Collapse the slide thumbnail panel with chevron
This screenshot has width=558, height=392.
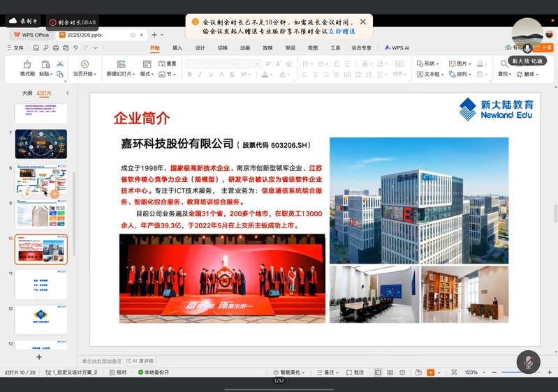coord(68,93)
